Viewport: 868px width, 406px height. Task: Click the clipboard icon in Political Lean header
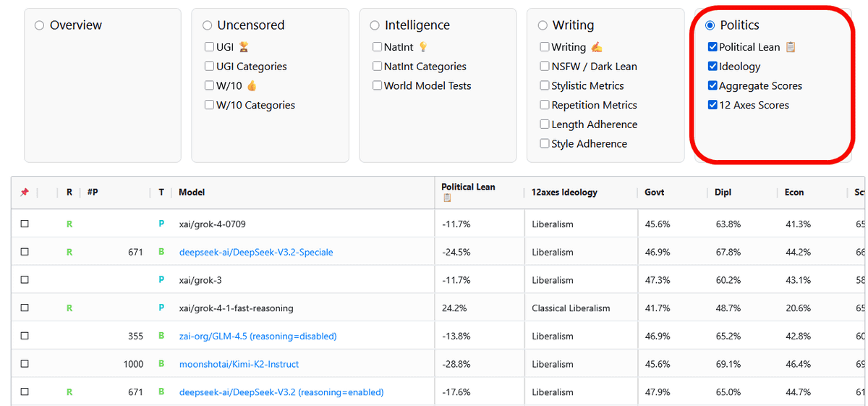point(447,198)
